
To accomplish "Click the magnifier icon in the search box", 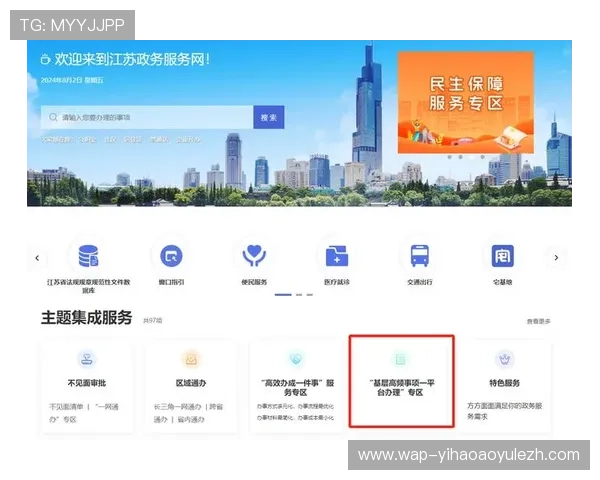I will click(53, 117).
